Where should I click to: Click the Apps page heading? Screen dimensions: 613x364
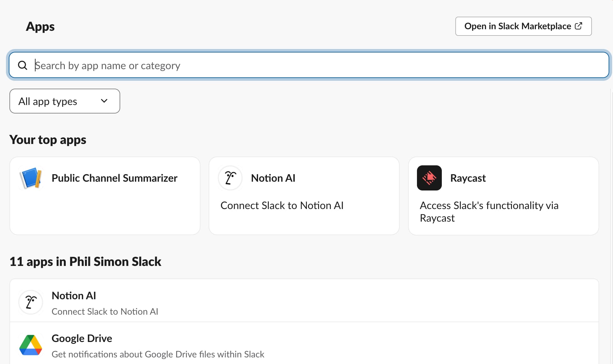point(40,26)
